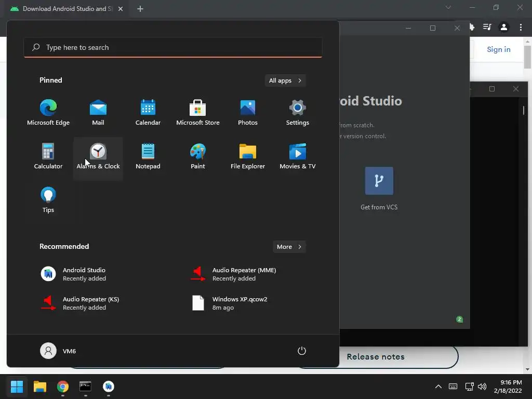
Task: Open a new Chrome tab
Action: 140,9
